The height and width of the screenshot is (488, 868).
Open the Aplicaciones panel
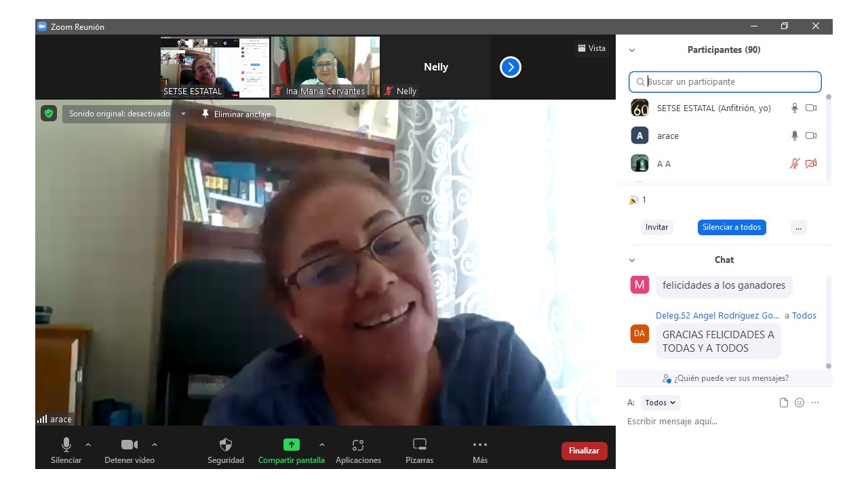358,451
